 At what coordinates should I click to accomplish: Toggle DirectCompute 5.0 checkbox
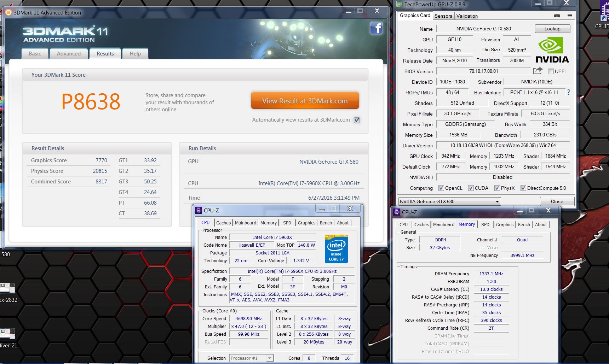[x=523, y=188]
